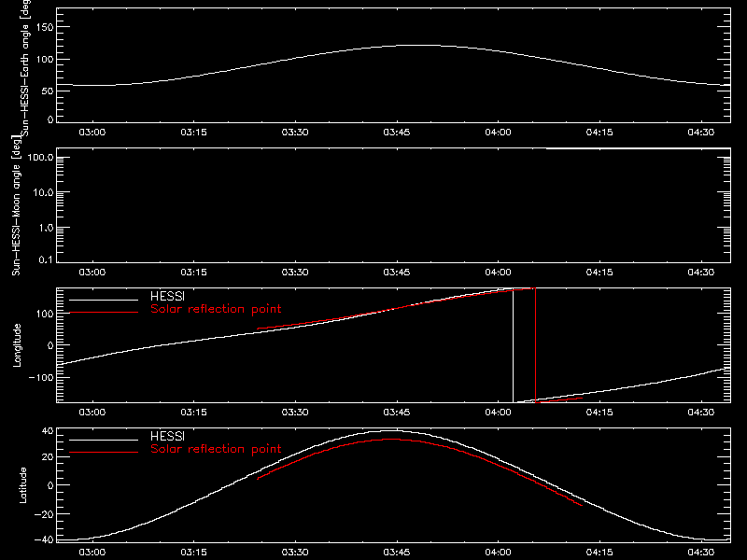This screenshot has width=747, height=560.
Task: Click the 100.0 tick on Moon angle axis
Action: click(40, 158)
